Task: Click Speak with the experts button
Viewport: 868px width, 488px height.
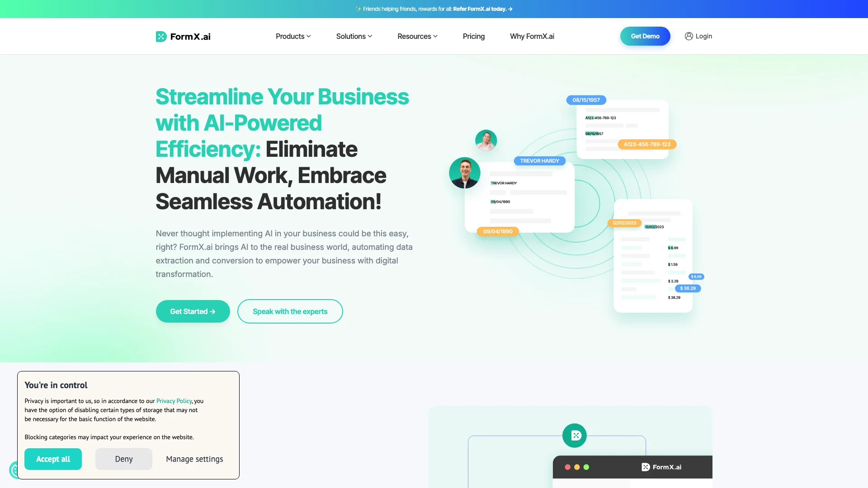Action: [290, 311]
